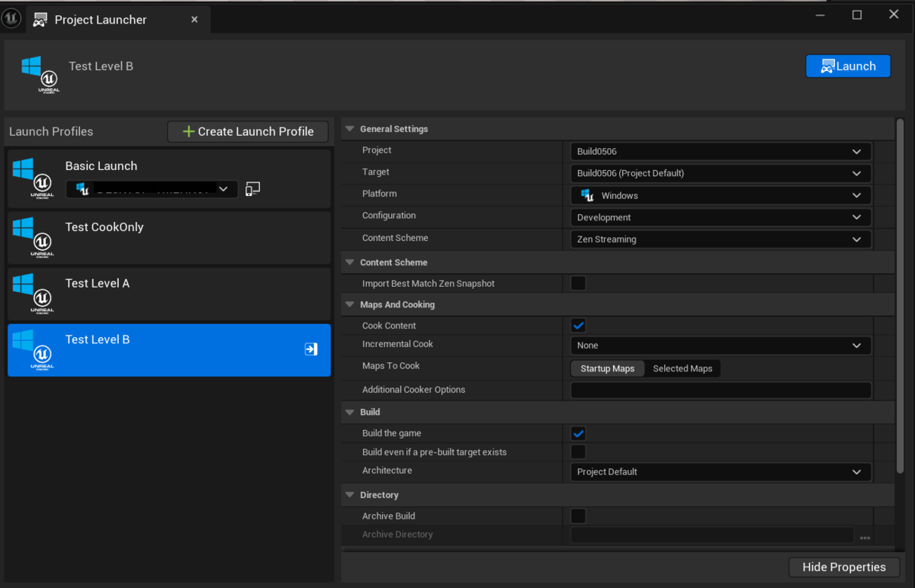Select the Basic Launch profile
Viewport: 915px width, 588px height.
(169, 178)
